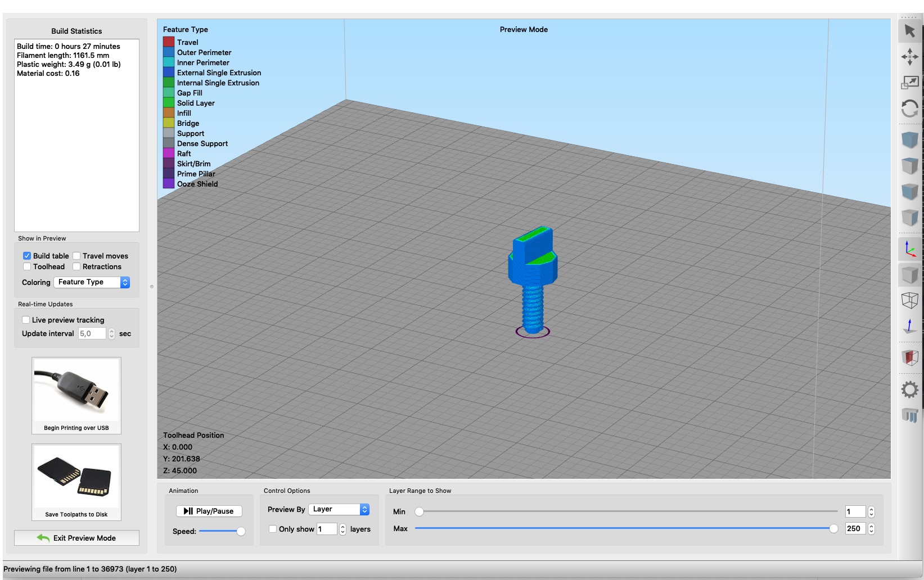This screenshot has width=924, height=580.
Task: Click the Play/Pause animation button
Action: click(x=209, y=511)
